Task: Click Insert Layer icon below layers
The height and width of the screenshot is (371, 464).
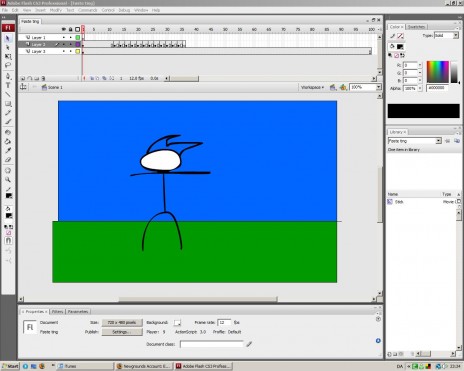Action: 23,78
